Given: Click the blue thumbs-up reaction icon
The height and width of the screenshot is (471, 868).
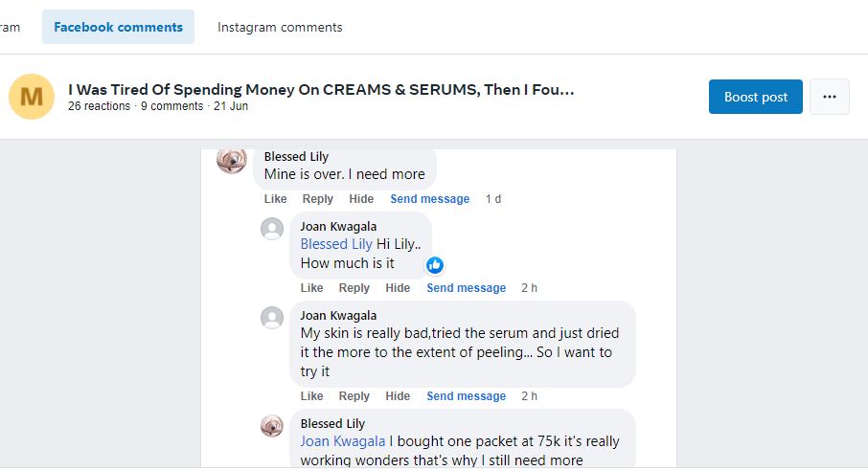Looking at the screenshot, I should [x=435, y=265].
